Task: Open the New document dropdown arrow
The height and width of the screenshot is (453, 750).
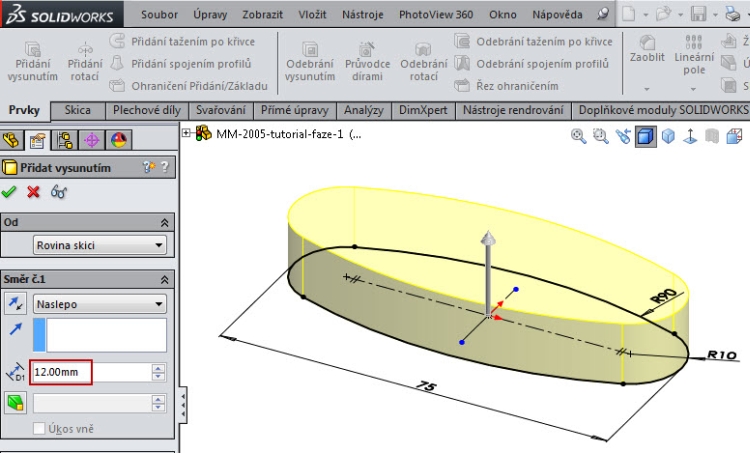Action: [x=645, y=15]
